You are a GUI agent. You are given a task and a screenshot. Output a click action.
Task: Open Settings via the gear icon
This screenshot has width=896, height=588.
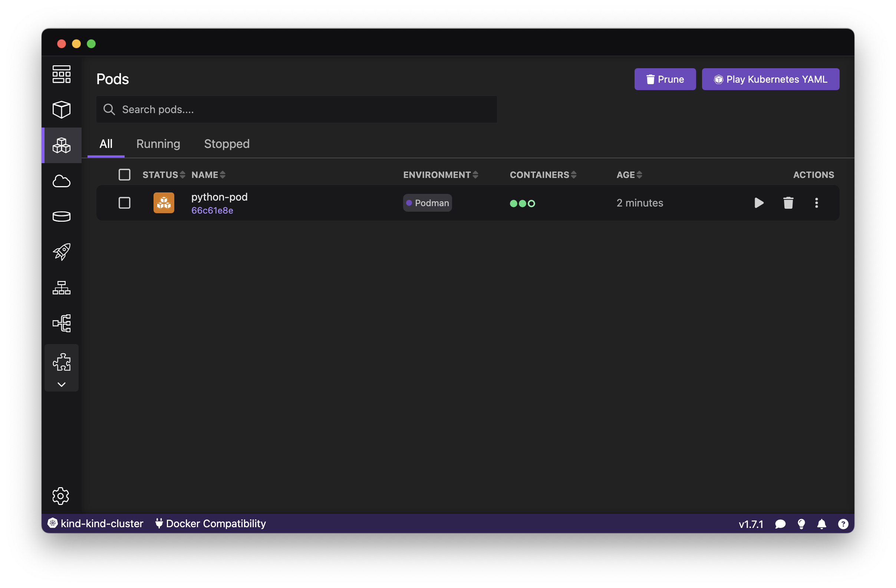pyautogui.click(x=60, y=496)
